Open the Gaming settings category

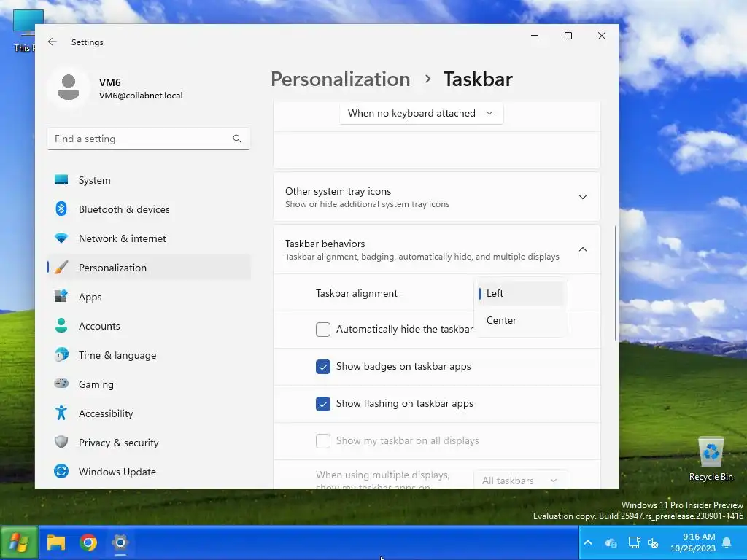pos(149,384)
